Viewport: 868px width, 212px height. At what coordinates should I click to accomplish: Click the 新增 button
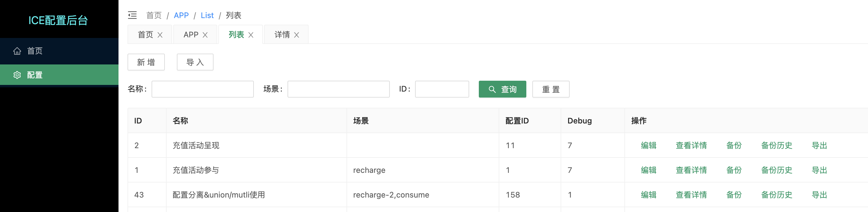tap(146, 62)
